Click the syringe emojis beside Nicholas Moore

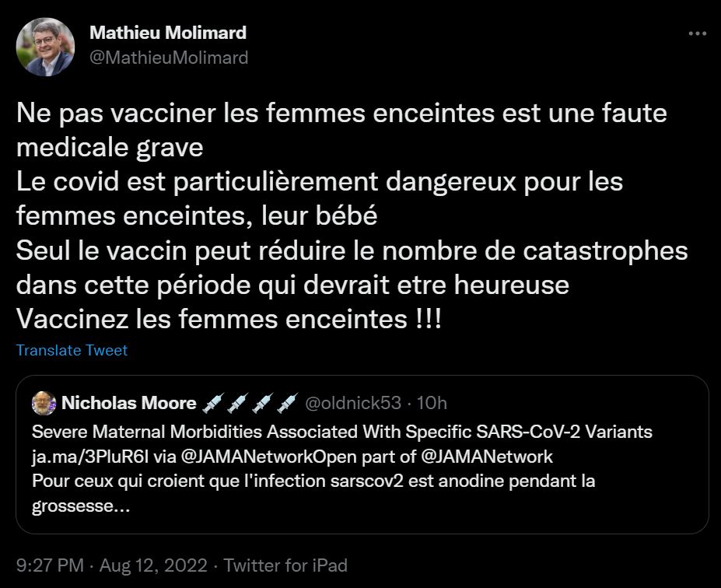[250, 403]
